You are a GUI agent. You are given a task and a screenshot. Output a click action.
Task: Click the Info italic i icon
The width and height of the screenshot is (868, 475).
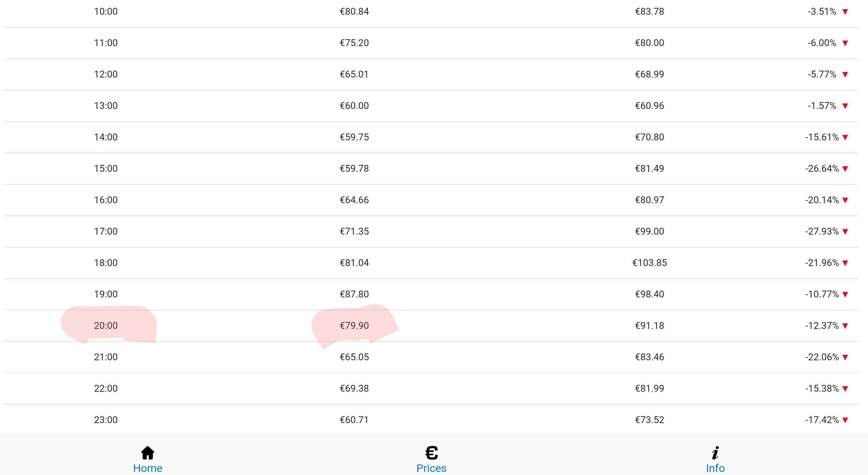pos(715,453)
